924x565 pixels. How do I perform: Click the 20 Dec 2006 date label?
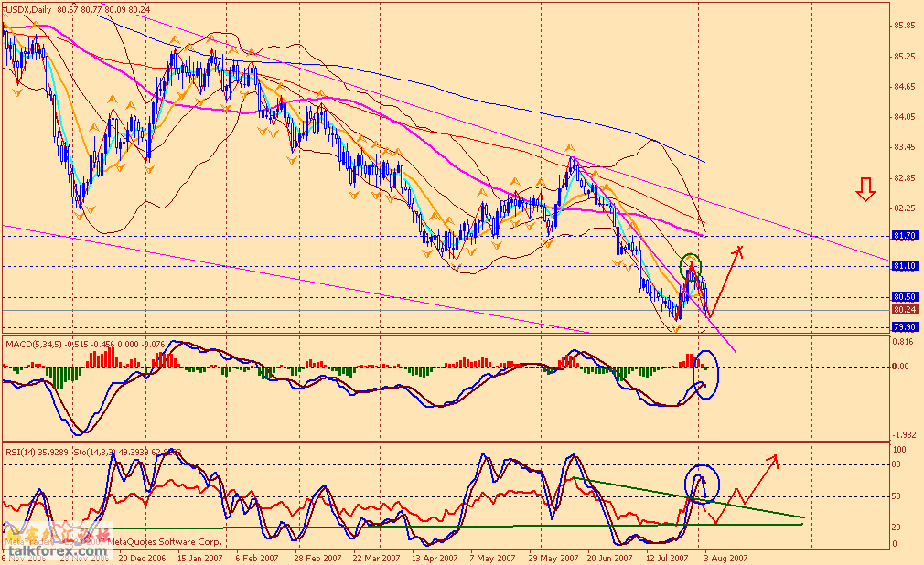(142, 558)
